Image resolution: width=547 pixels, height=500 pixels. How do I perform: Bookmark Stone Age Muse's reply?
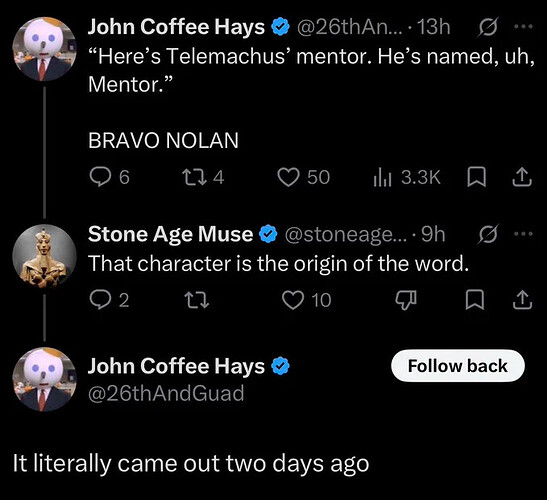point(475,300)
